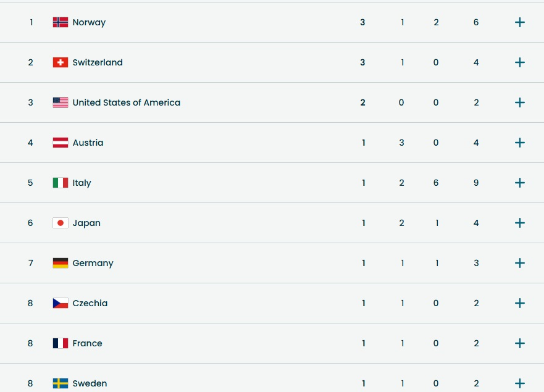The width and height of the screenshot is (544, 392).
Task: Click the plus icon next to Austria
Action: 520,143
